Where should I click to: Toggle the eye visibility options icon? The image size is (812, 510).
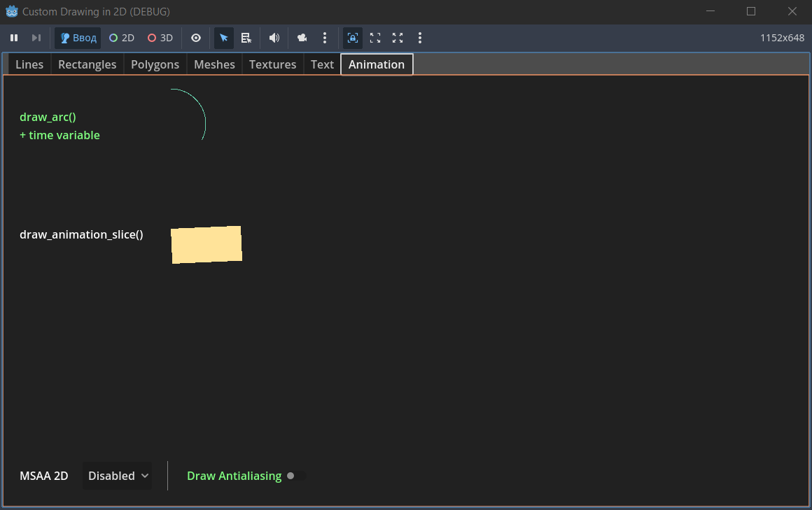(196, 38)
